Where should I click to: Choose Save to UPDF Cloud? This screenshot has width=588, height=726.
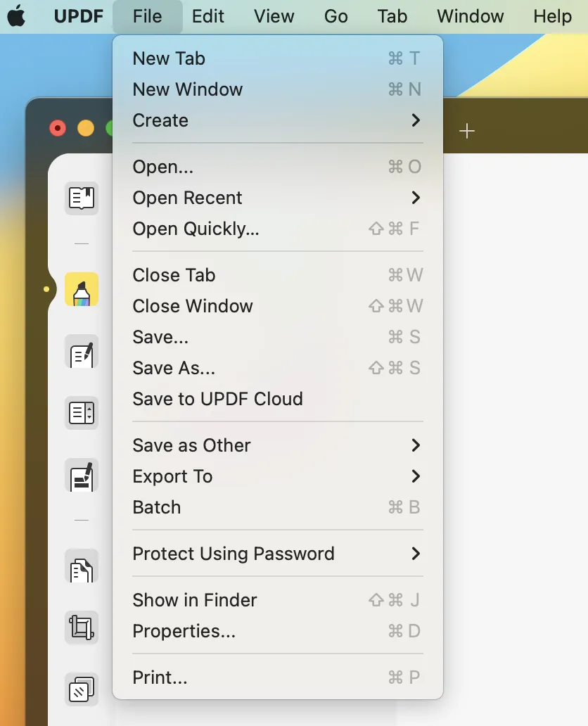click(278, 399)
